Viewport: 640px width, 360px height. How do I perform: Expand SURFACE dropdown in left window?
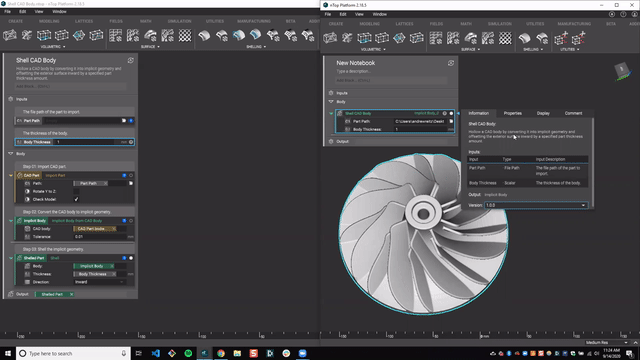click(x=150, y=47)
